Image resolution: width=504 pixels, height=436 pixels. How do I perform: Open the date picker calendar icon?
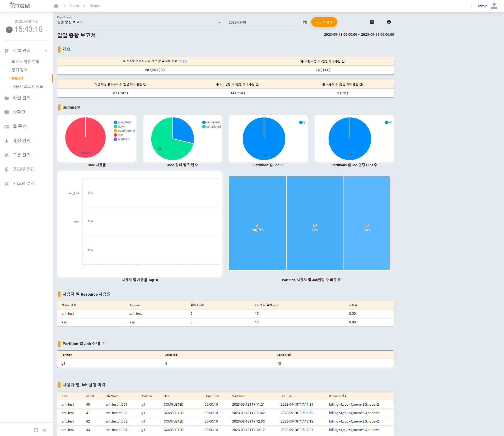(x=305, y=22)
